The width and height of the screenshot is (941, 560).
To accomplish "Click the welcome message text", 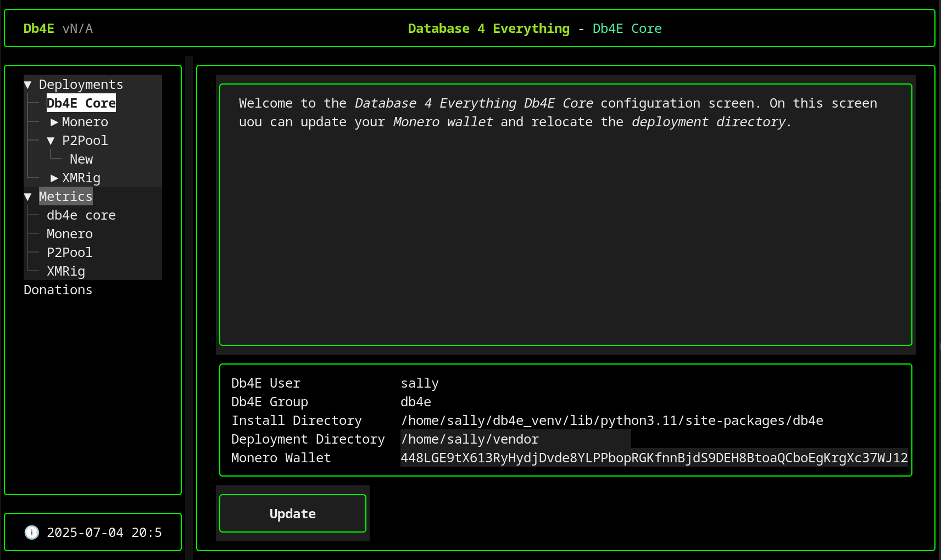I will 558,113.
